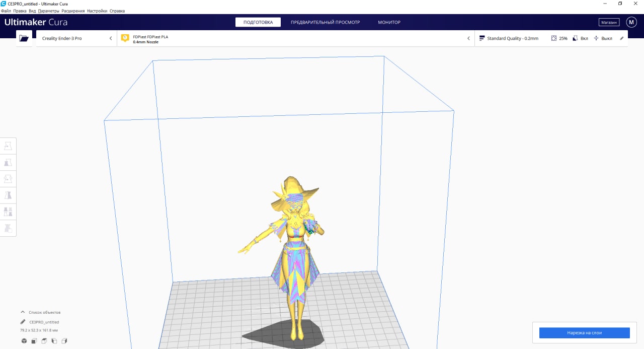The height and width of the screenshot is (349, 644).
Task: Switch to left side view cube icon
Action: tap(54, 341)
